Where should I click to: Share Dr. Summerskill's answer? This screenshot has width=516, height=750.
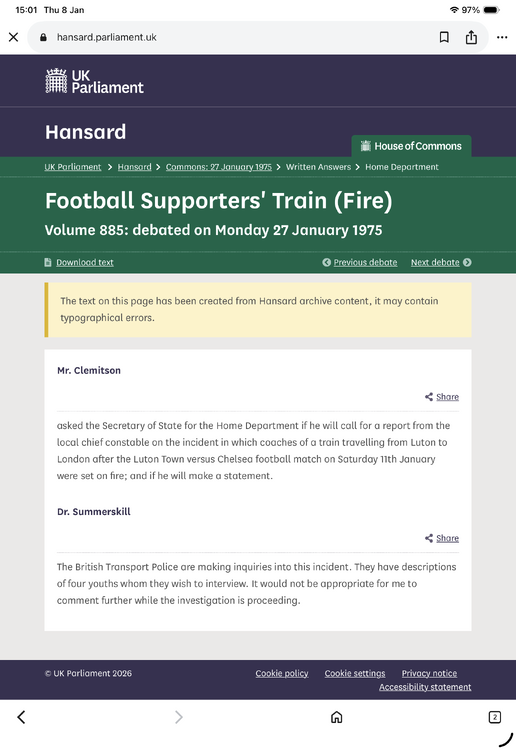pyautogui.click(x=441, y=538)
